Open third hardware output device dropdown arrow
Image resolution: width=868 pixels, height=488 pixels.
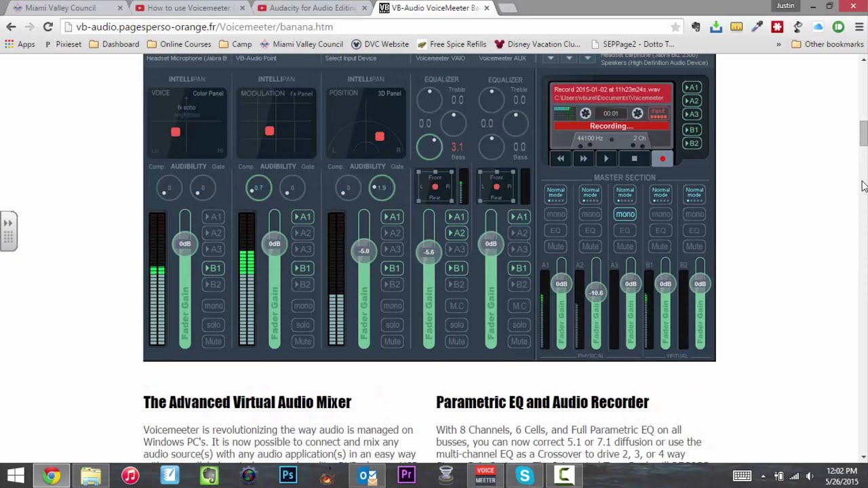coord(587,58)
